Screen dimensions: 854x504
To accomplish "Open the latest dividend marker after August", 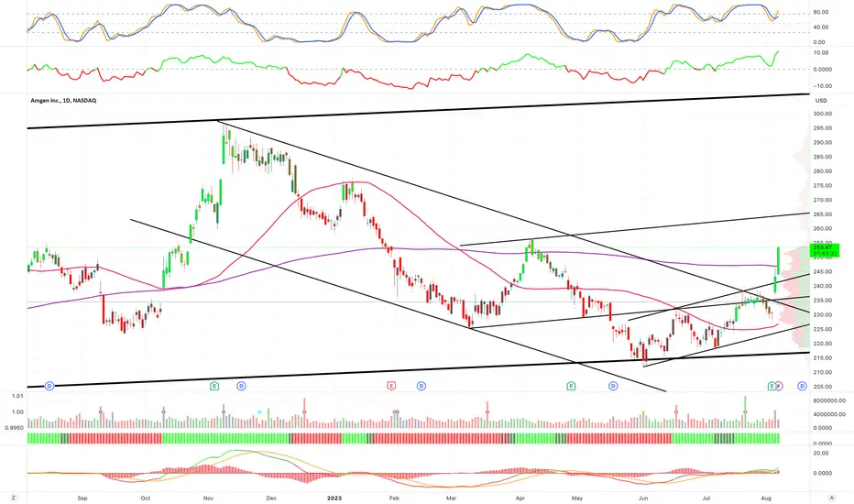I will tap(802, 386).
